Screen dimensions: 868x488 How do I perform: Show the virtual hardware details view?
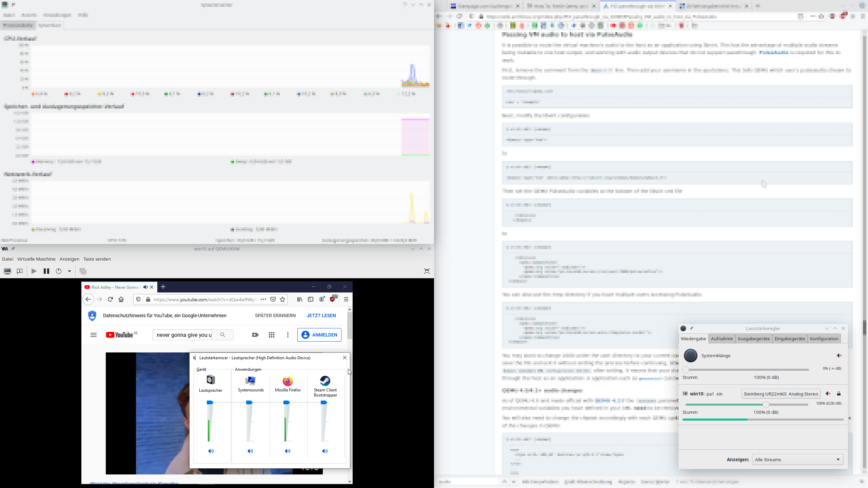point(20,271)
